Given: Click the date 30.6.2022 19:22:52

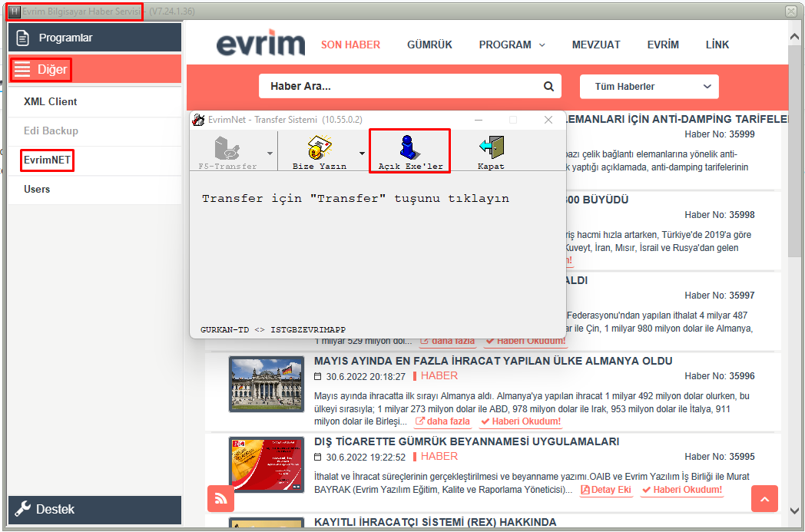Looking at the screenshot, I should click(x=366, y=457).
